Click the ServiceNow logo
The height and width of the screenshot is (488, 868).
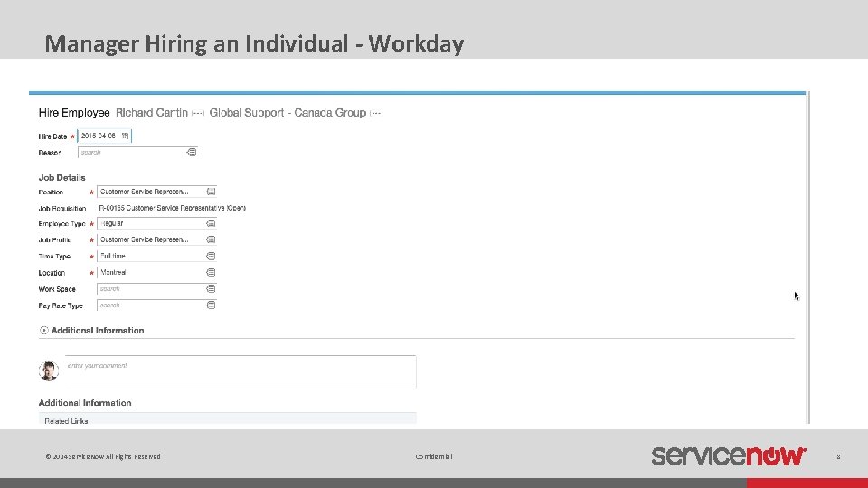tap(729, 455)
